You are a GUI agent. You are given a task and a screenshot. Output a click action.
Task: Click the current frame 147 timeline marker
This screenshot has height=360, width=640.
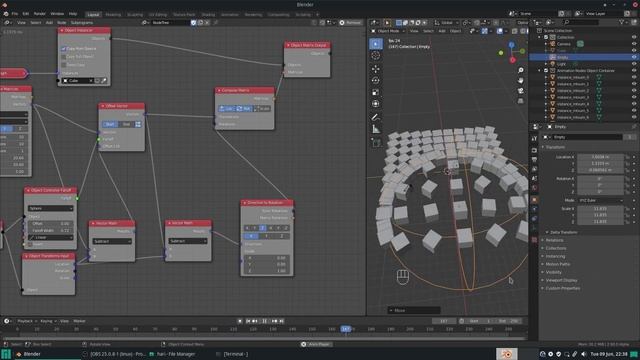[346, 329]
